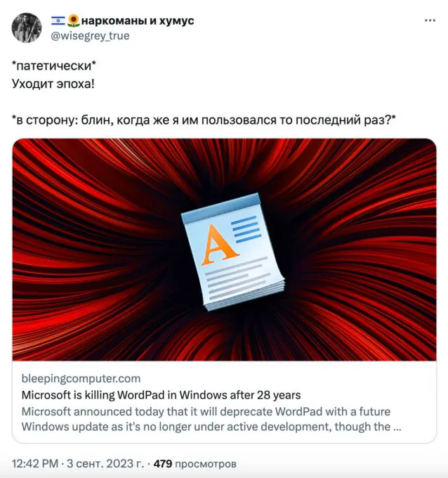
Task: Click the last tweet line about последний раз
Action: 204,120
